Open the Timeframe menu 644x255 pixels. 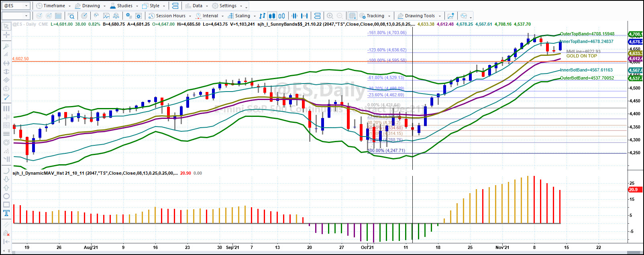tap(53, 6)
